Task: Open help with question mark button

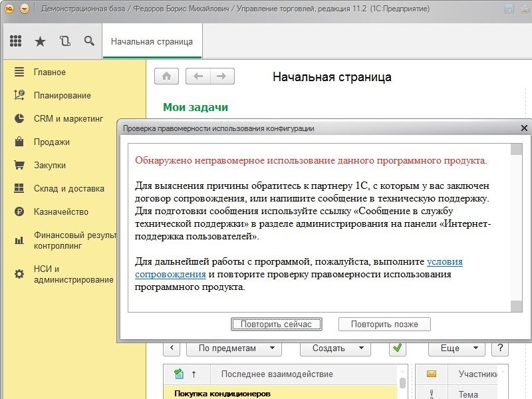Action: click(x=500, y=348)
